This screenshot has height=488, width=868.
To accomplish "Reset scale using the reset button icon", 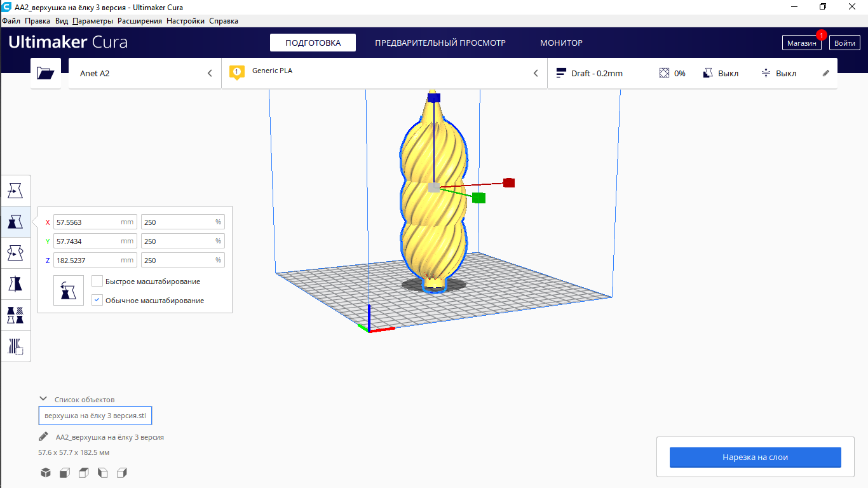I will [69, 290].
